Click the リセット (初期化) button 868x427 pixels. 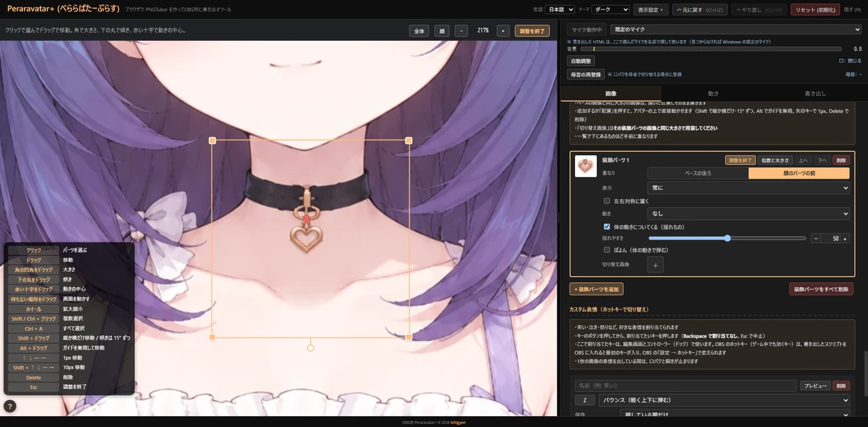[x=815, y=10]
